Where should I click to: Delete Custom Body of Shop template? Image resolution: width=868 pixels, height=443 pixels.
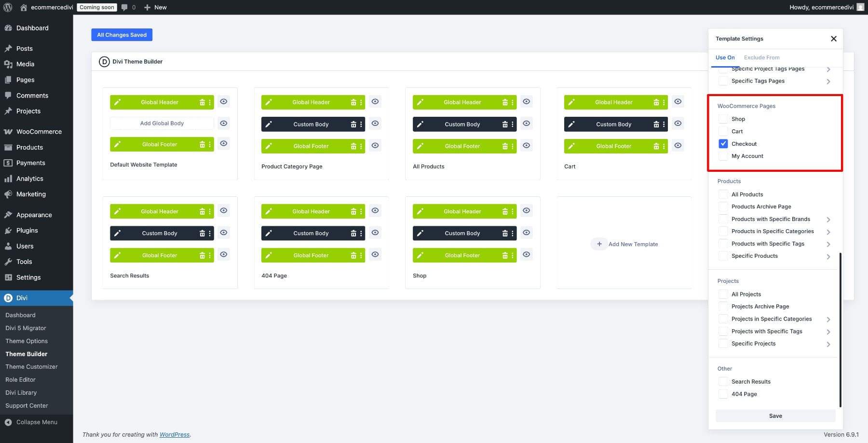pyautogui.click(x=505, y=234)
